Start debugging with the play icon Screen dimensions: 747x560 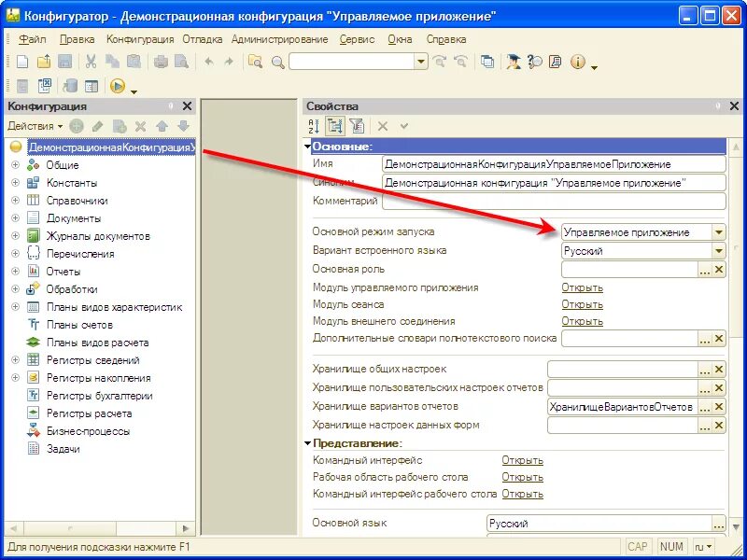118,86
